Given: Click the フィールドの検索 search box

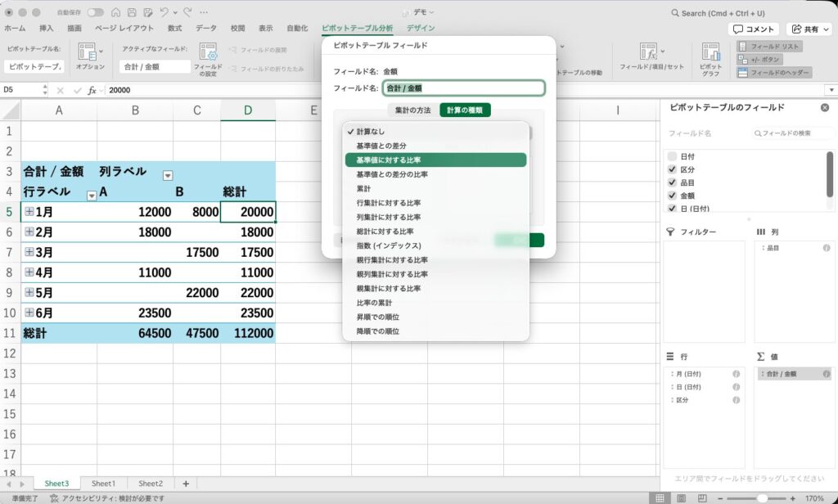Looking at the screenshot, I should (x=792, y=133).
